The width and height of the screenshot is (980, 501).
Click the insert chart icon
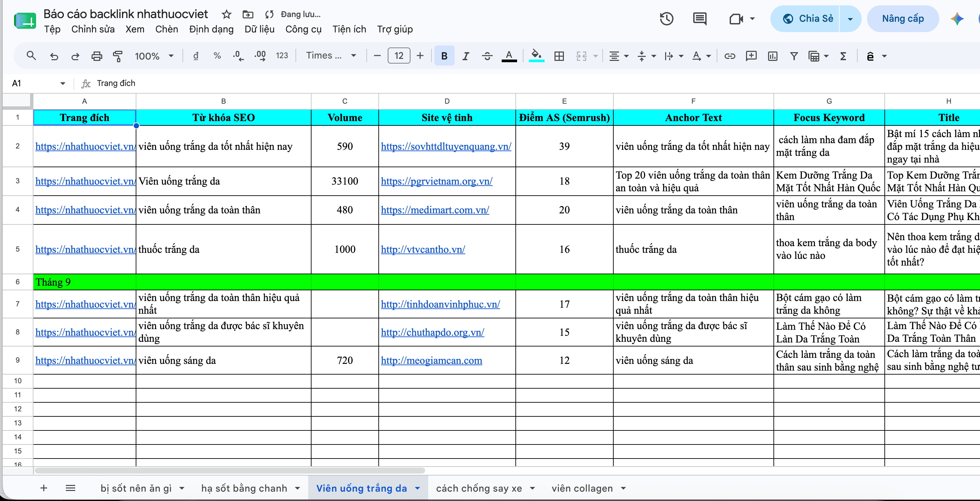tap(772, 56)
